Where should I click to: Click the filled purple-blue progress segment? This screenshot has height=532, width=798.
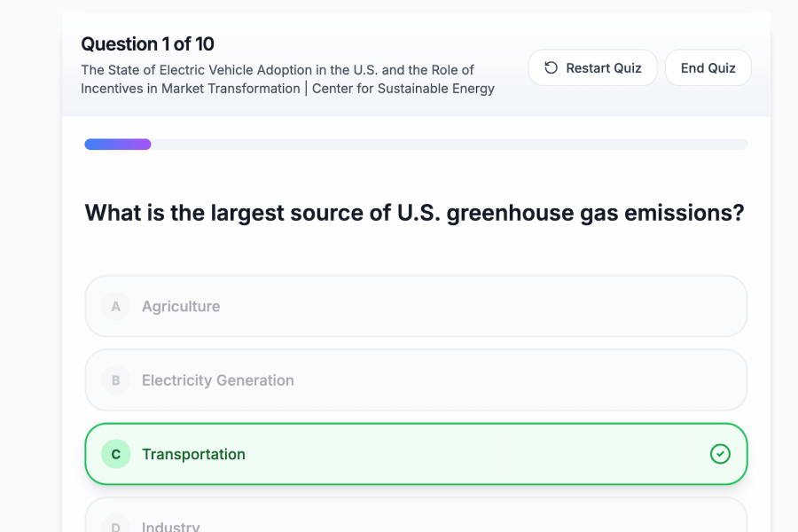pyautogui.click(x=117, y=145)
